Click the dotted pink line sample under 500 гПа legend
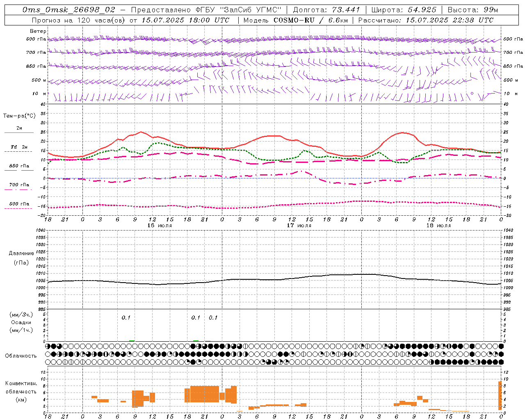The image size is (525, 420). point(18,209)
